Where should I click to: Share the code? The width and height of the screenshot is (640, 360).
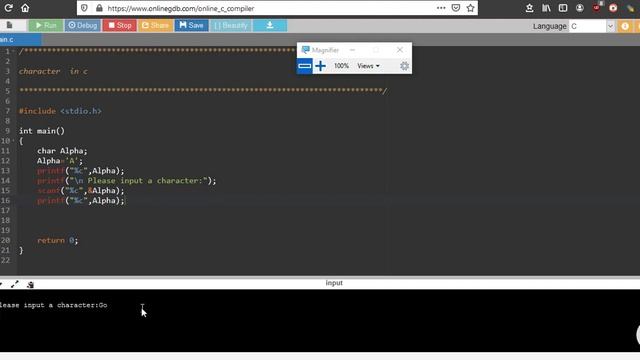pyautogui.click(x=155, y=25)
